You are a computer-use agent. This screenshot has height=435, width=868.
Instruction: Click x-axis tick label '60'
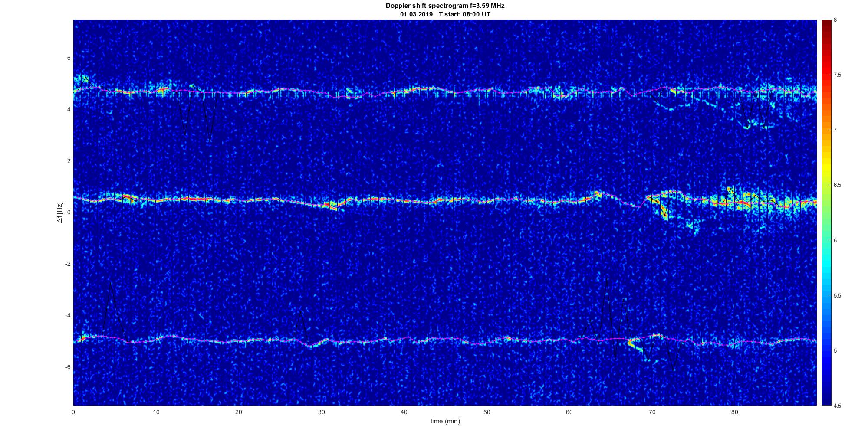click(x=569, y=412)
